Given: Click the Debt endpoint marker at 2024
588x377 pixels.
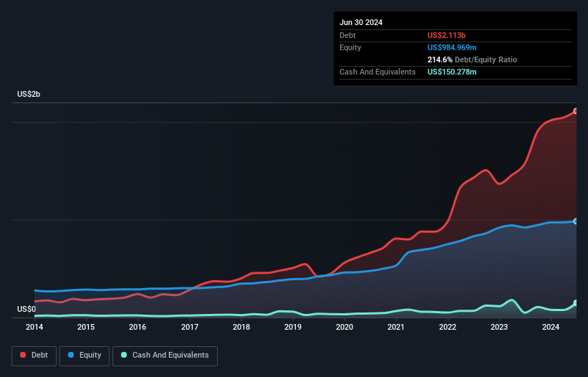Looking at the screenshot, I should point(576,111).
